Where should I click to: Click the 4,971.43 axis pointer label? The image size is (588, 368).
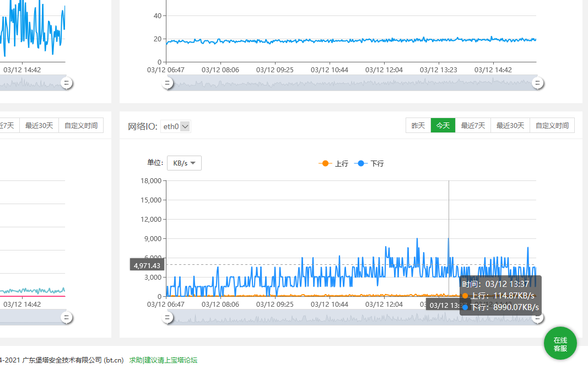[x=147, y=265]
